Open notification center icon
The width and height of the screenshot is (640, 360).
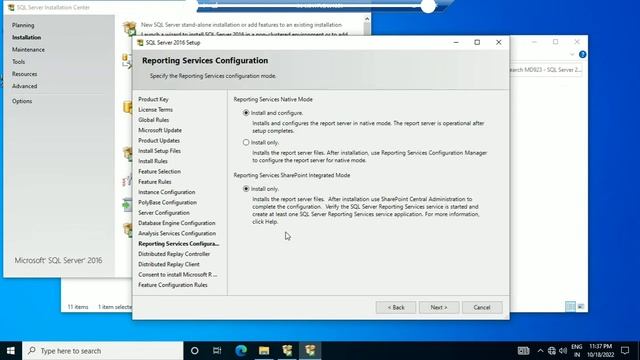point(625,351)
